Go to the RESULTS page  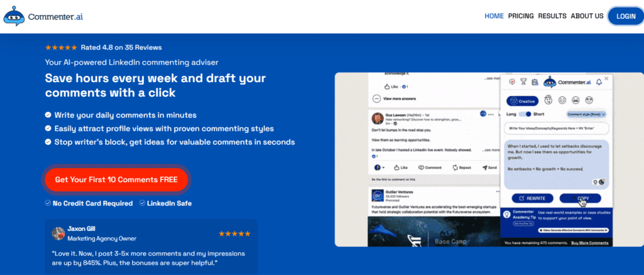[552, 16]
